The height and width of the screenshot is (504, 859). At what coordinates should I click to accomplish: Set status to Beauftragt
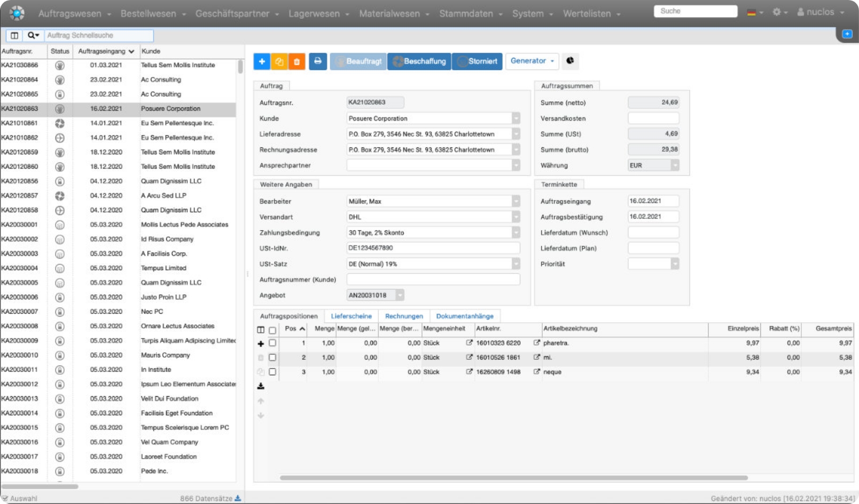[358, 61]
